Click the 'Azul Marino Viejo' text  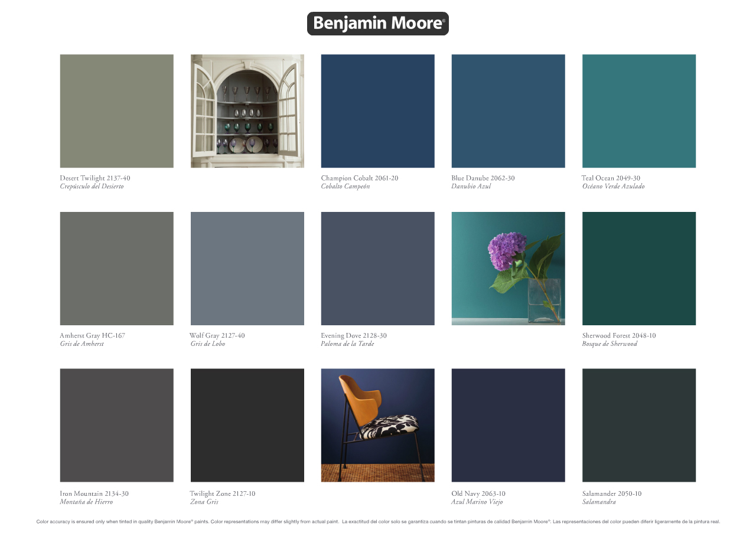pyautogui.click(x=477, y=502)
